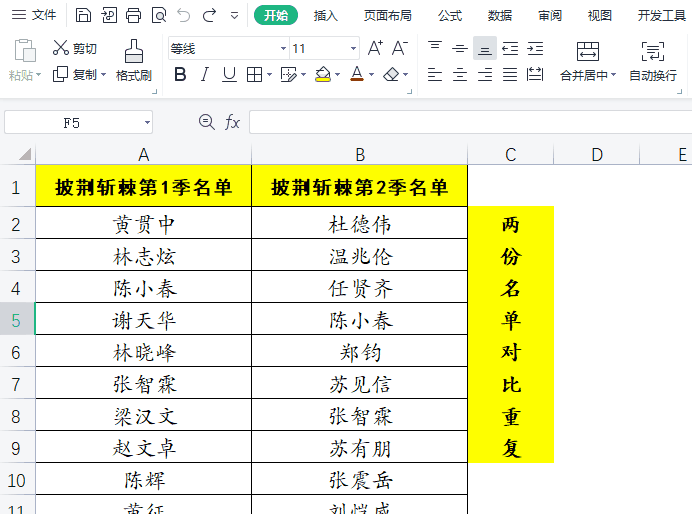
Task: Select row 5 header
Action: pyautogui.click(x=17, y=319)
